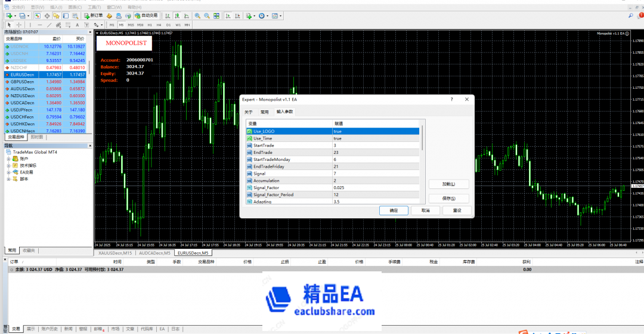The width and height of the screenshot is (644, 334).
Task: Select the vertical line tool
Action: [x=30, y=25]
